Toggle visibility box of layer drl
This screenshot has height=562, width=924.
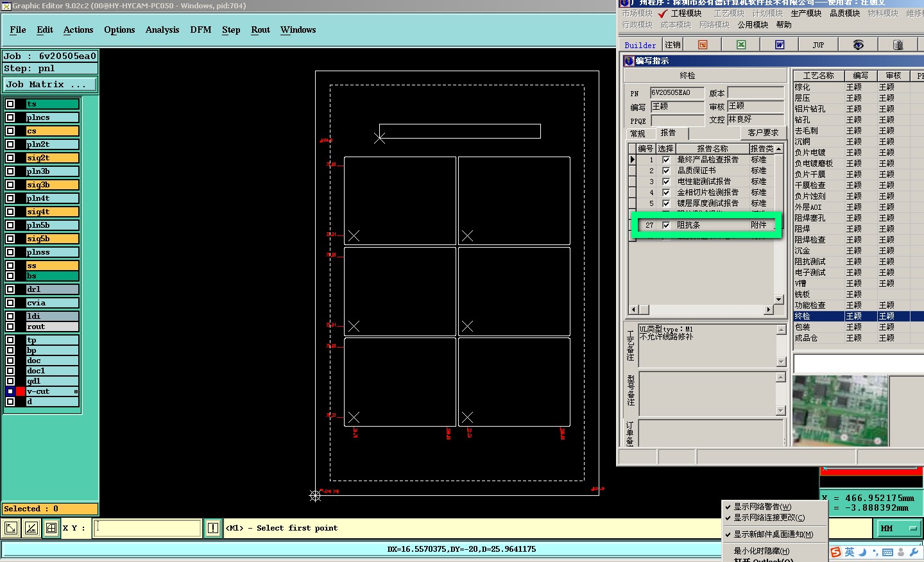[x=10, y=289]
